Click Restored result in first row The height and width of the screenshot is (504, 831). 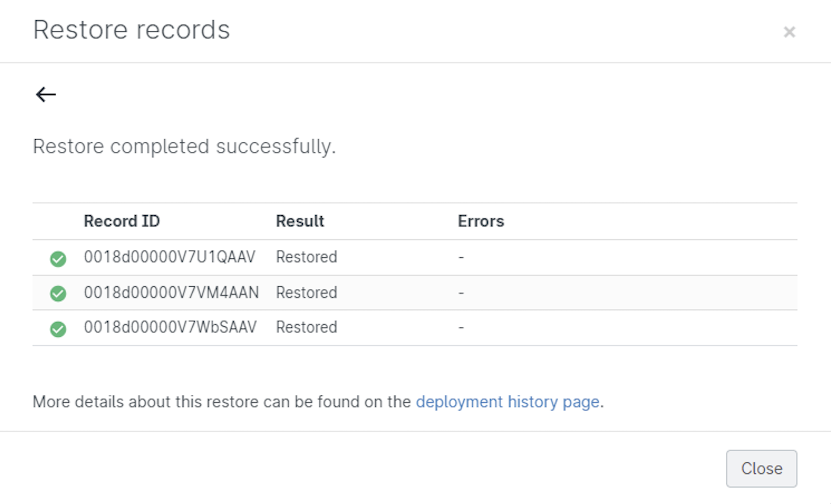pos(306,257)
